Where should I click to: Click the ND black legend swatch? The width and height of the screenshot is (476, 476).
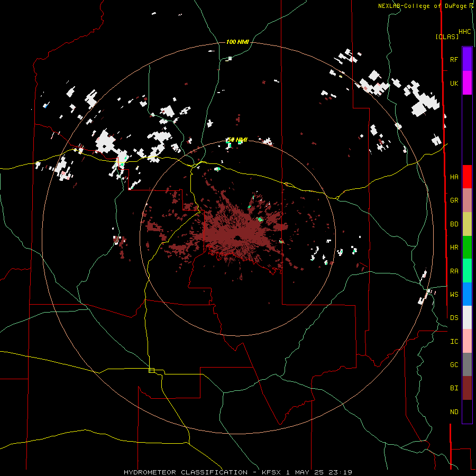tap(467, 411)
